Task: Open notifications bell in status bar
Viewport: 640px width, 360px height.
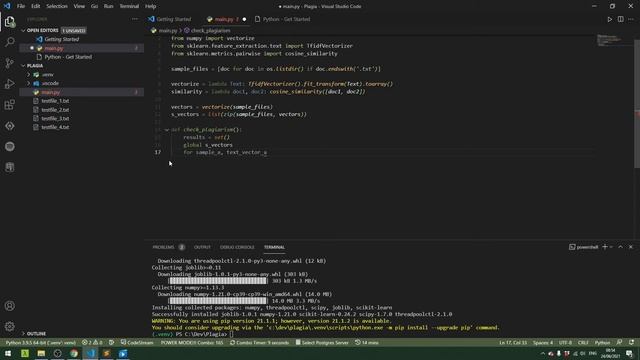Action: point(631,342)
